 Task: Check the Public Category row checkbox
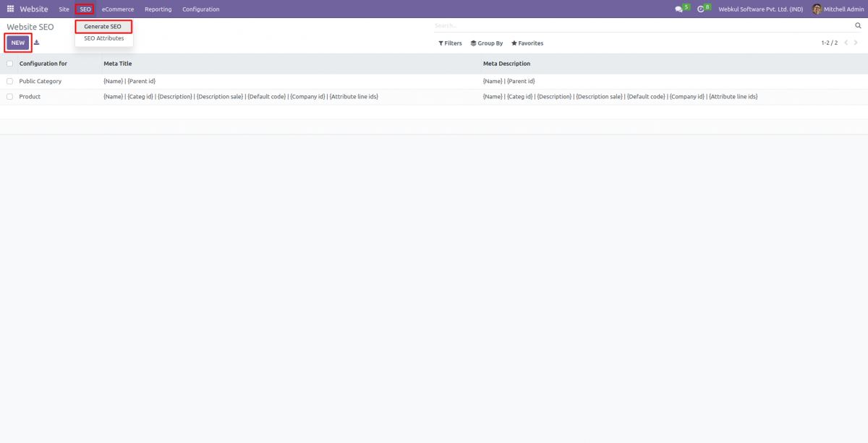[9, 81]
